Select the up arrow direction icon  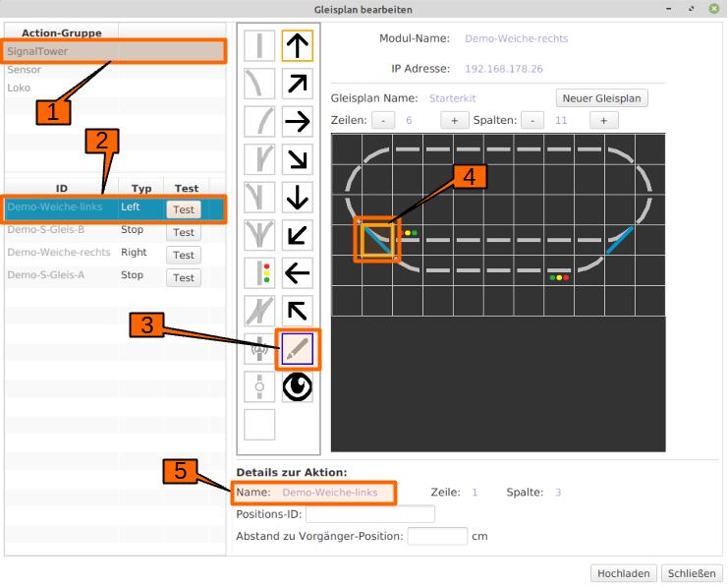point(298,46)
